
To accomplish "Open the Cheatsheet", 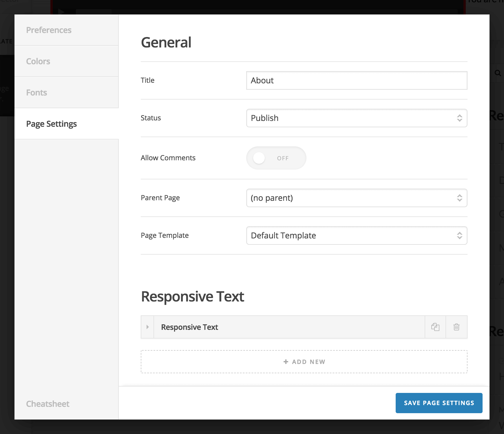I will pyautogui.click(x=47, y=404).
